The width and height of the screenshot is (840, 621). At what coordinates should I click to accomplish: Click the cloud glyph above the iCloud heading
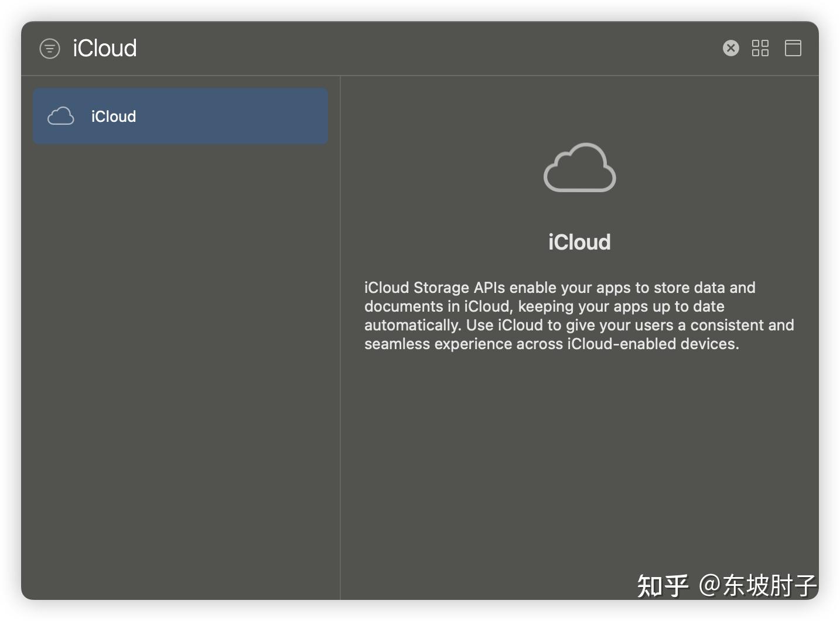(579, 169)
